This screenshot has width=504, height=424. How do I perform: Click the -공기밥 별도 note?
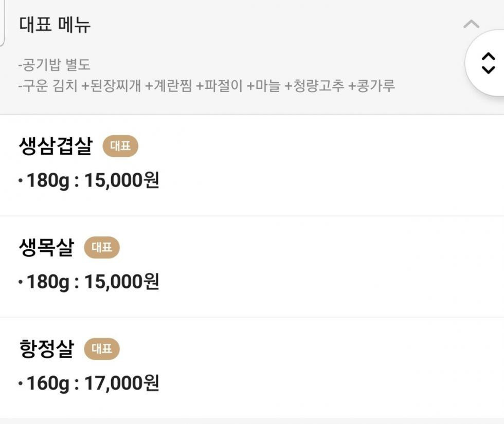pyautogui.click(x=55, y=65)
